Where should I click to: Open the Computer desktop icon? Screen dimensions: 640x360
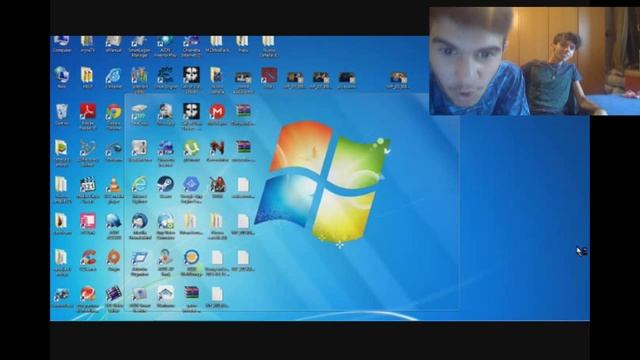click(62, 44)
